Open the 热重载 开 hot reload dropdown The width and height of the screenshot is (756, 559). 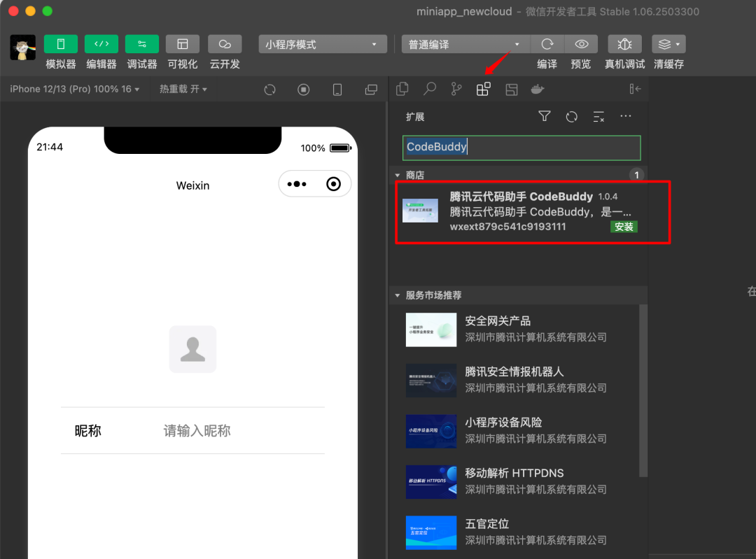coord(183,89)
